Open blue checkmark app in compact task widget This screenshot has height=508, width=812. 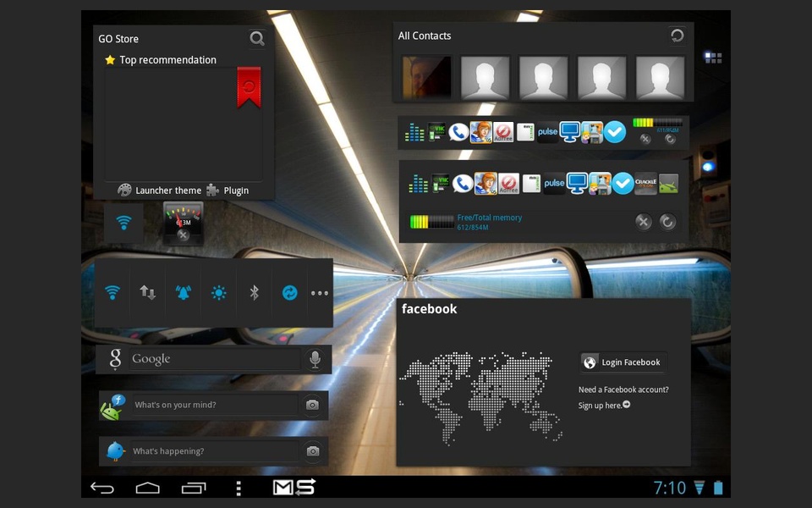point(615,132)
